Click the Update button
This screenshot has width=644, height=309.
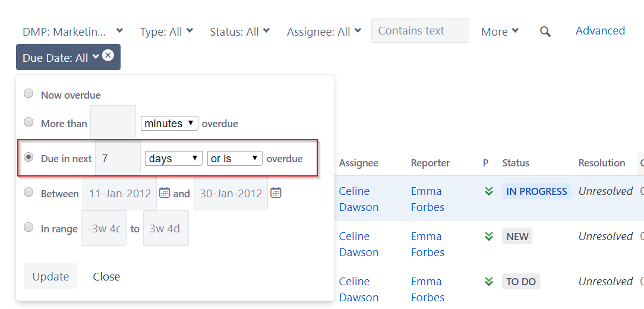50,276
